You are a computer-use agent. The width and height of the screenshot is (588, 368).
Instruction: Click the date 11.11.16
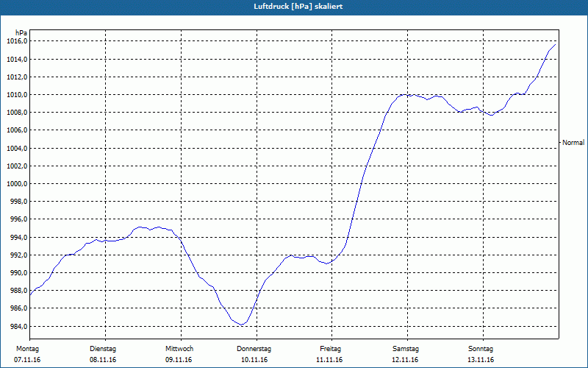(x=329, y=360)
